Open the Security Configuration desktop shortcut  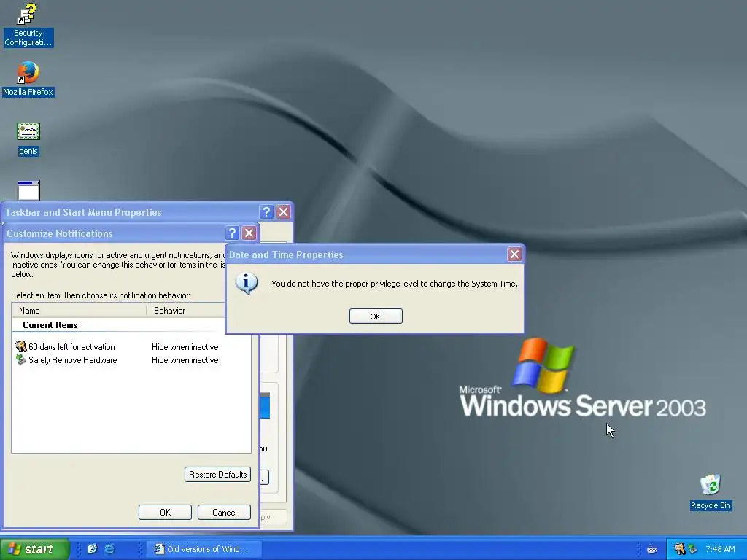click(28, 25)
